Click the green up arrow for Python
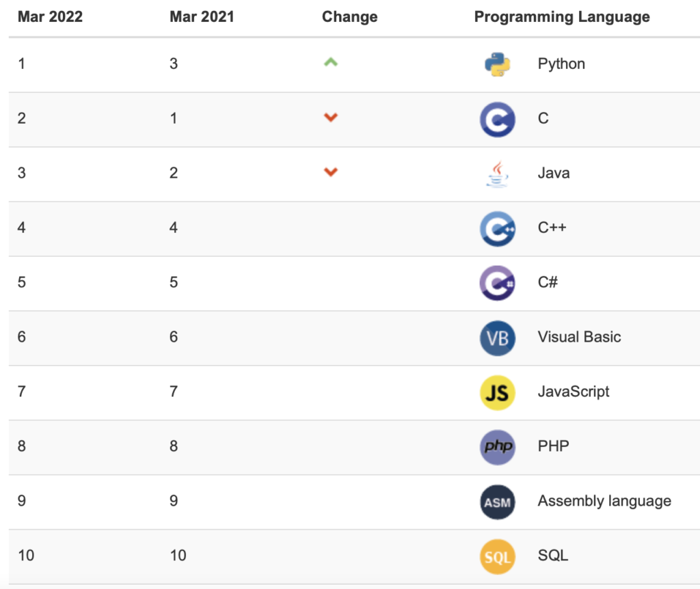The height and width of the screenshot is (589, 700). [331, 62]
